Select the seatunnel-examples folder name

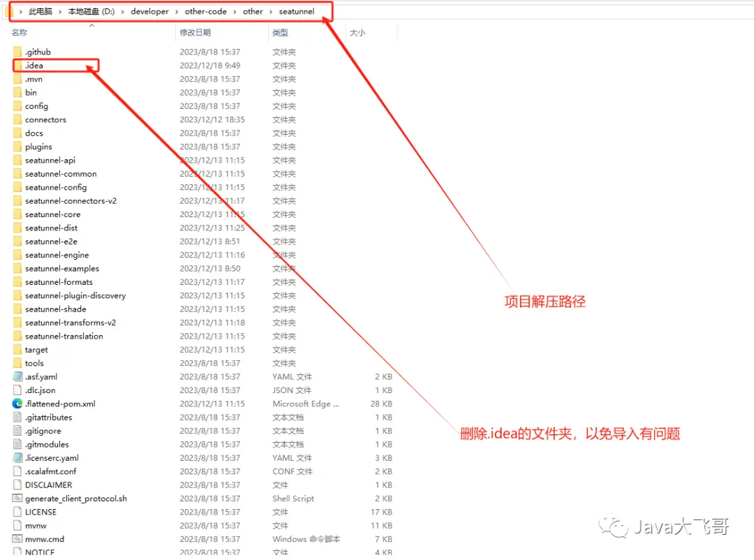[x=62, y=268]
